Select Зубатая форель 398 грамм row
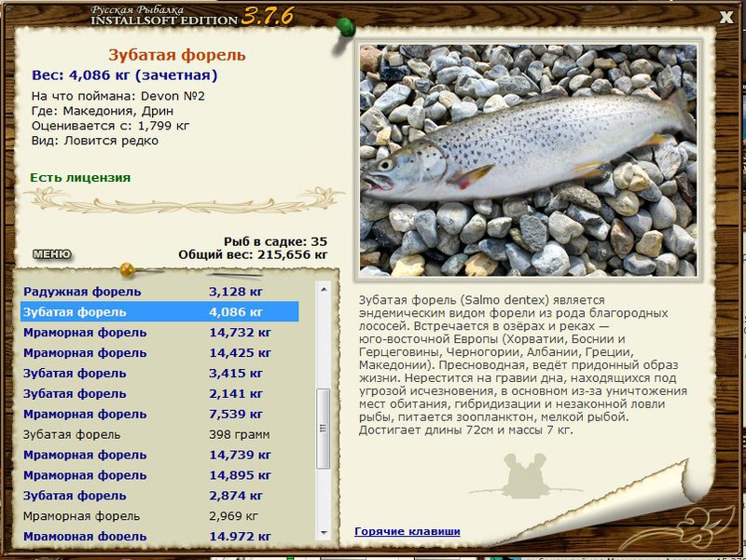746x560 pixels. coord(159,434)
